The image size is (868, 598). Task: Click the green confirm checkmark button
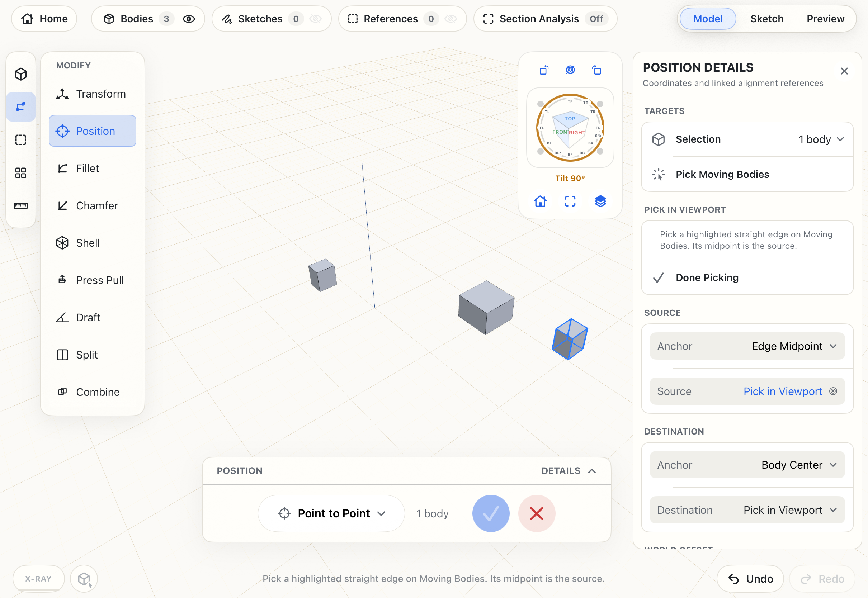[x=491, y=513]
